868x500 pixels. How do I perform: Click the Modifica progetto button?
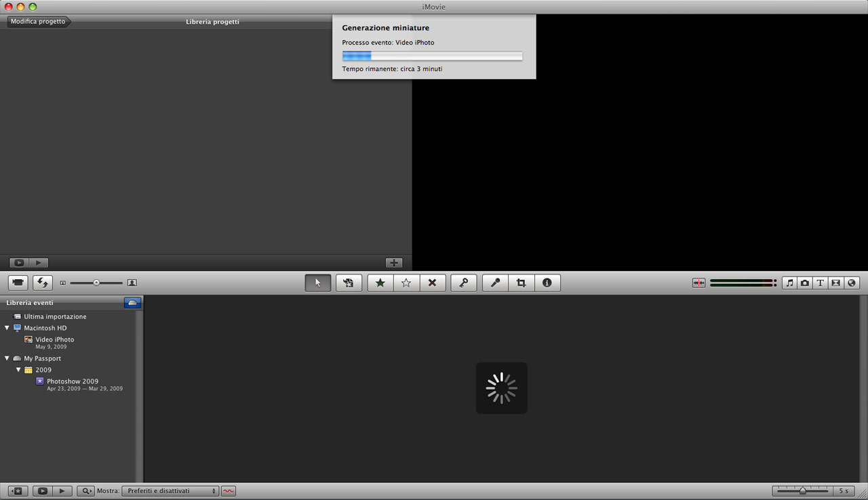tap(39, 22)
